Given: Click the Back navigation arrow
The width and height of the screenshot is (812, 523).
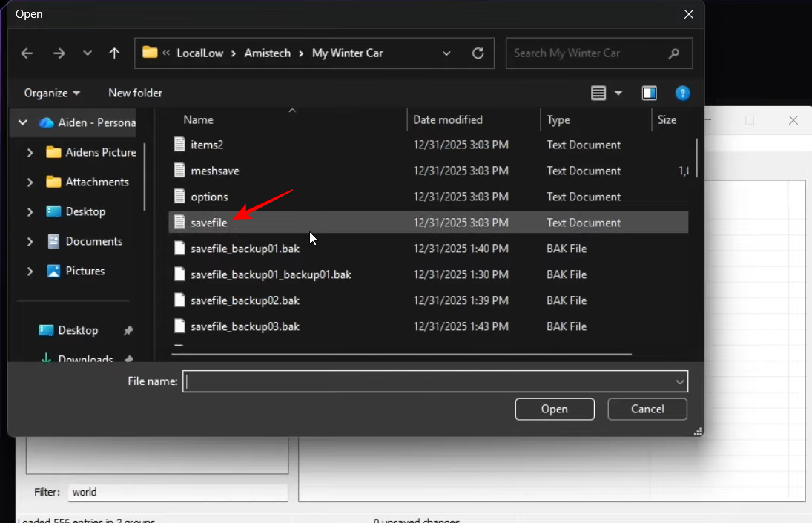Looking at the screenshot, I should click(27, 53).
